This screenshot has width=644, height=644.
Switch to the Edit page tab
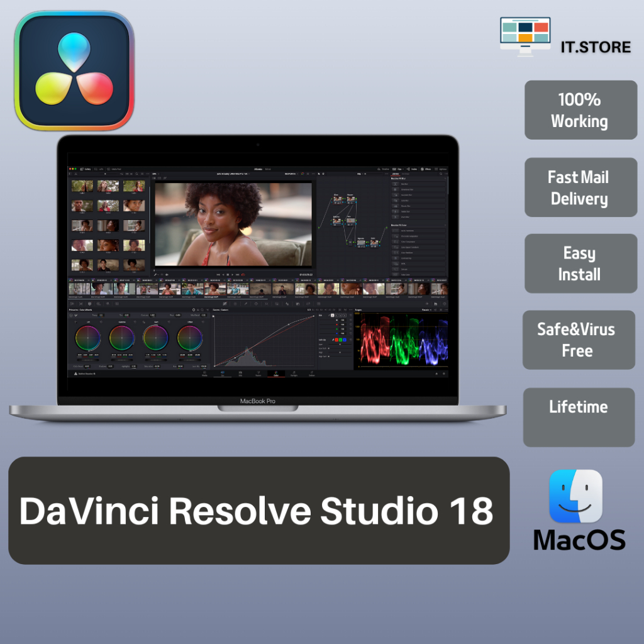(240, 372)
